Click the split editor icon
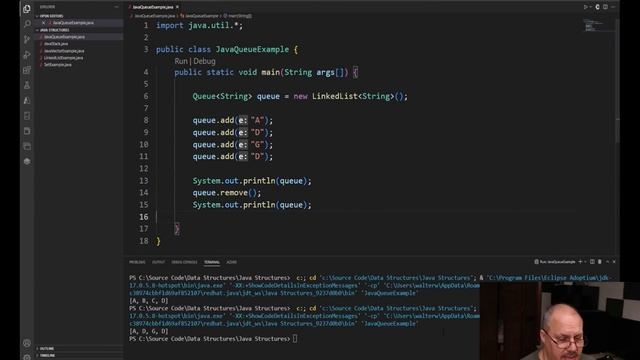The image size is (640, 360). pyautogui.click(x=605, y=7)
